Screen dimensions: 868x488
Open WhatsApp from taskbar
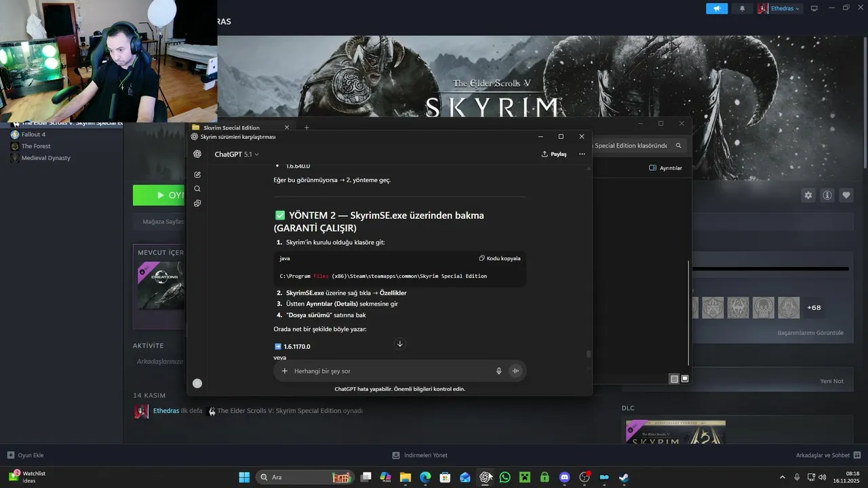pos(505,477)
